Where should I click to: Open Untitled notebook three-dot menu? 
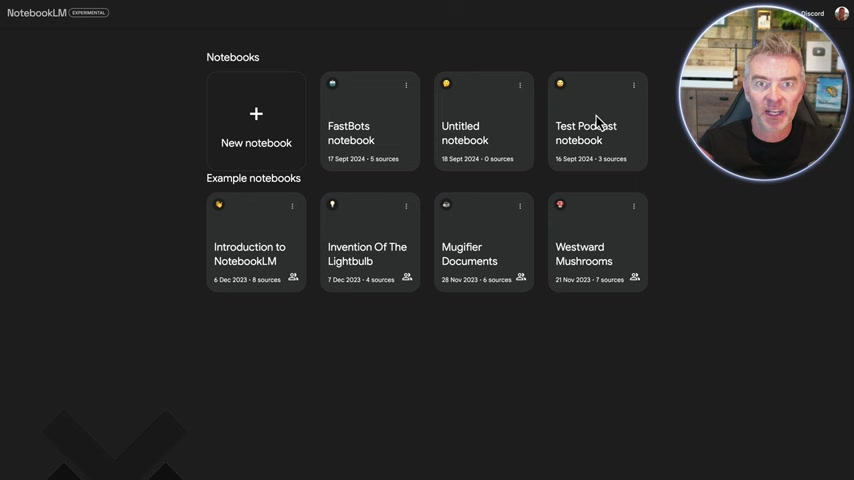520,85
